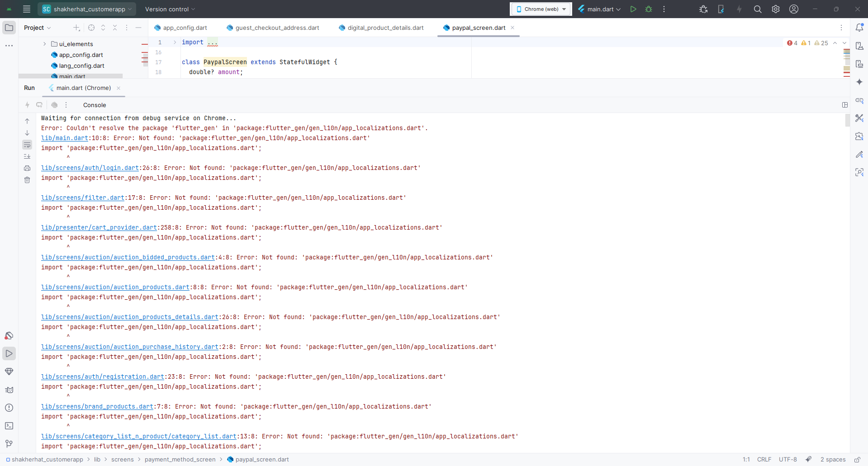This screenshot has height=466, width=868.
Task: Open the main hamburger menu
Action: 27,9
